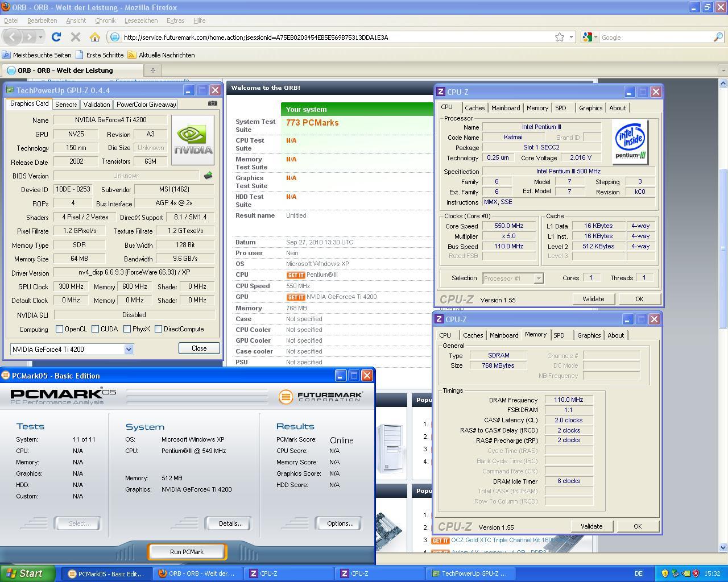Open the GPU selection dropdown in GPU-Z
This screenshot has width=728, height=582.
129,349
